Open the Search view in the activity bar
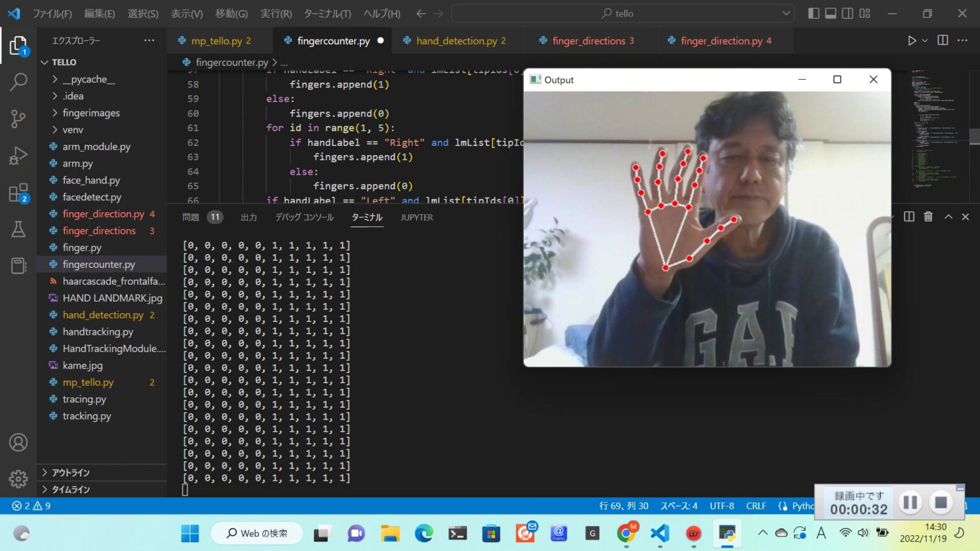 click(x=18, y=82)
